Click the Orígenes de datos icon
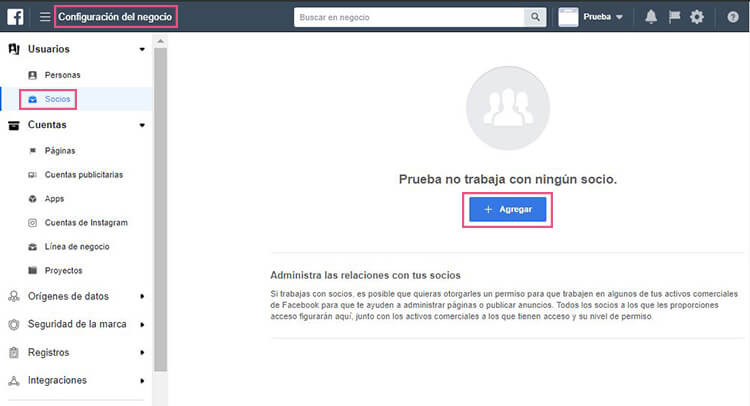 14,296
